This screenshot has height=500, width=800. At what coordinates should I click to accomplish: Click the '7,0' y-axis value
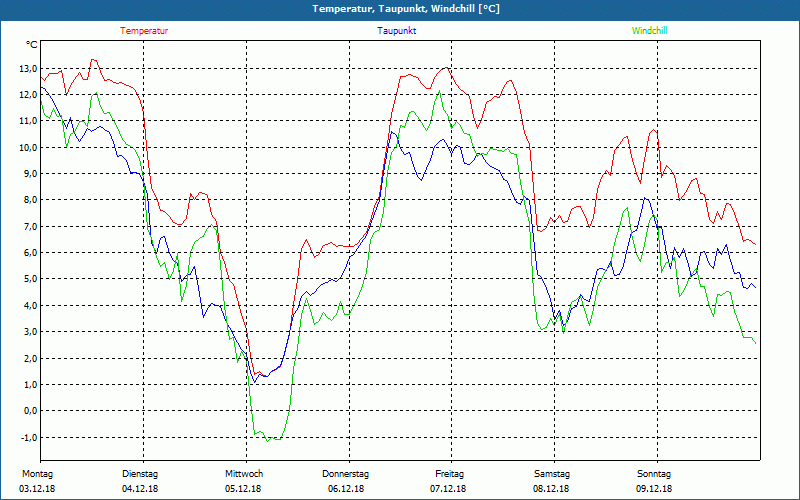(x=30, y=227)
